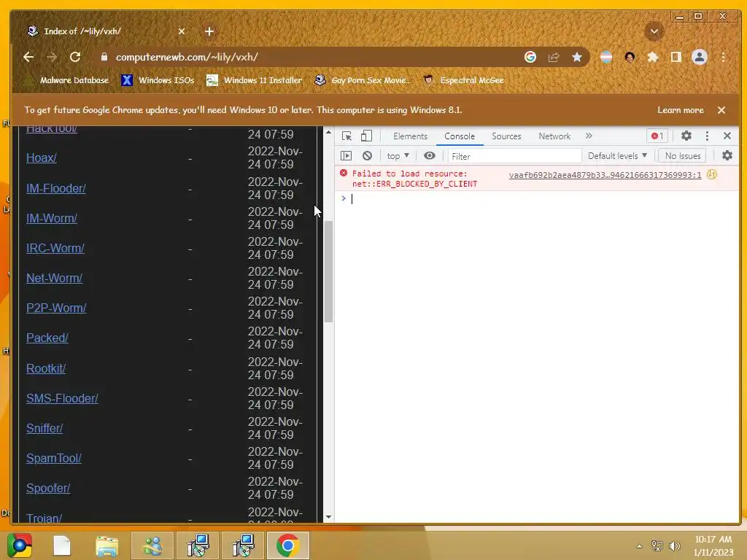This screenshot has height=560, width=747.
Task: Open the tab search chevron
Action: pos(654,31)
